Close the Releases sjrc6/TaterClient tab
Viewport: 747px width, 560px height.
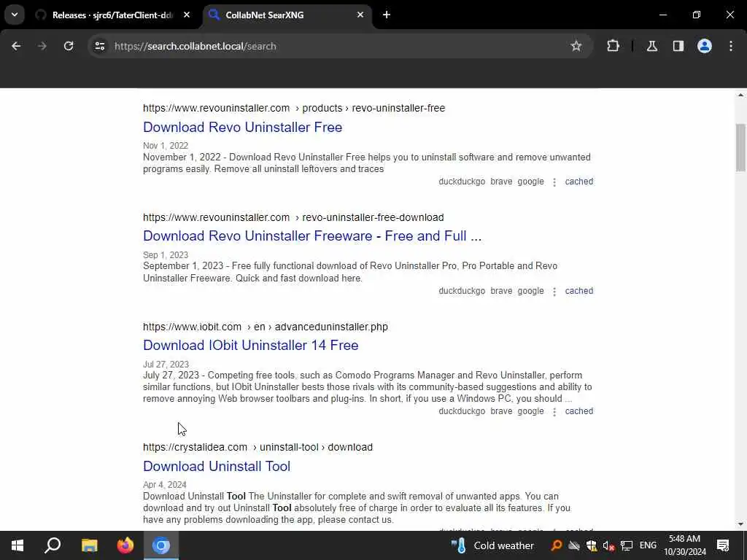pos(187,15)
